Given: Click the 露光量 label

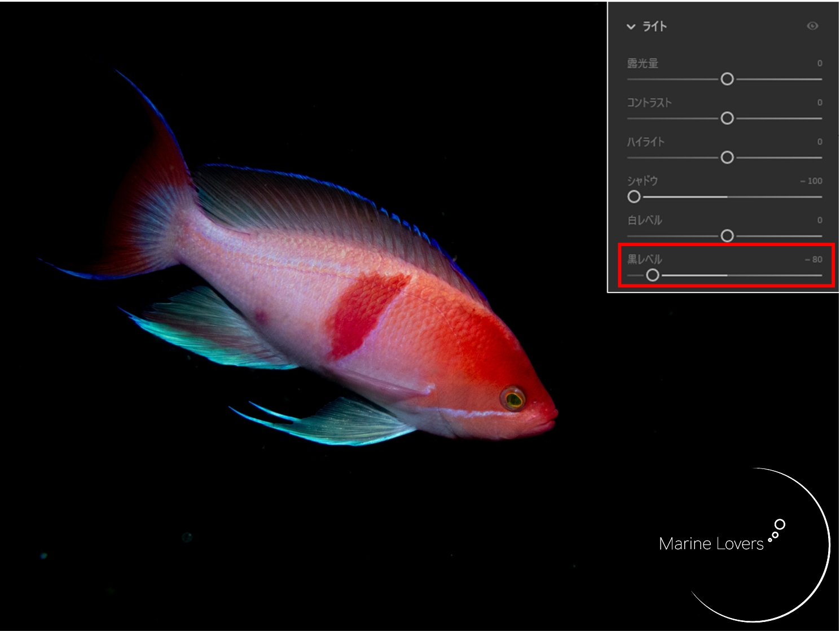Looking at the screenshot, I should 643,63.
